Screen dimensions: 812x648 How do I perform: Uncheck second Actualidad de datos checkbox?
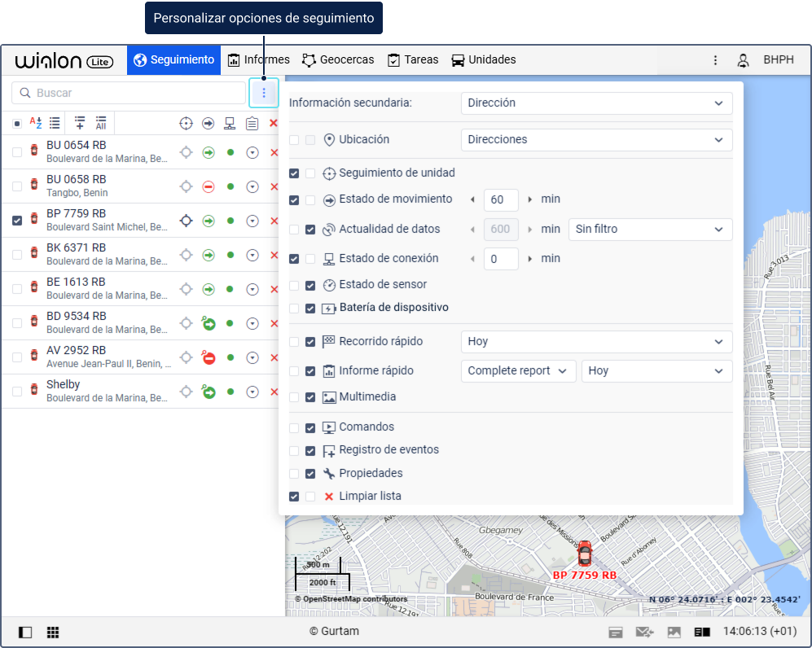(310, 230)
